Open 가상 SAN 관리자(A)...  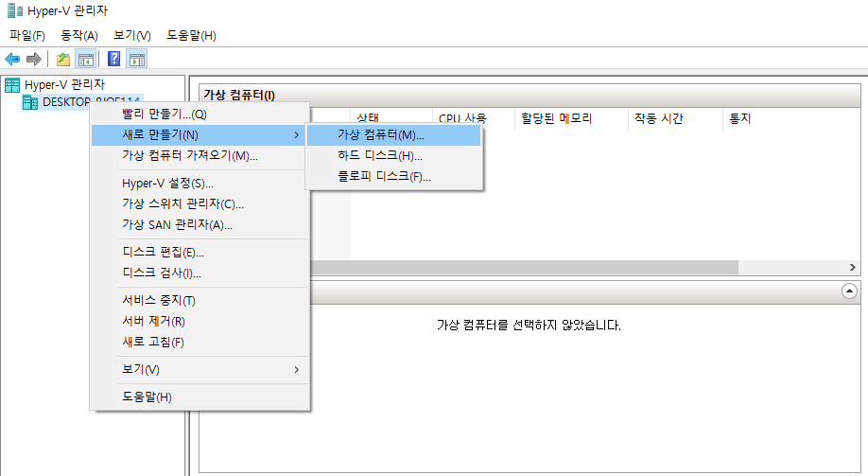[x=199, y=224]
